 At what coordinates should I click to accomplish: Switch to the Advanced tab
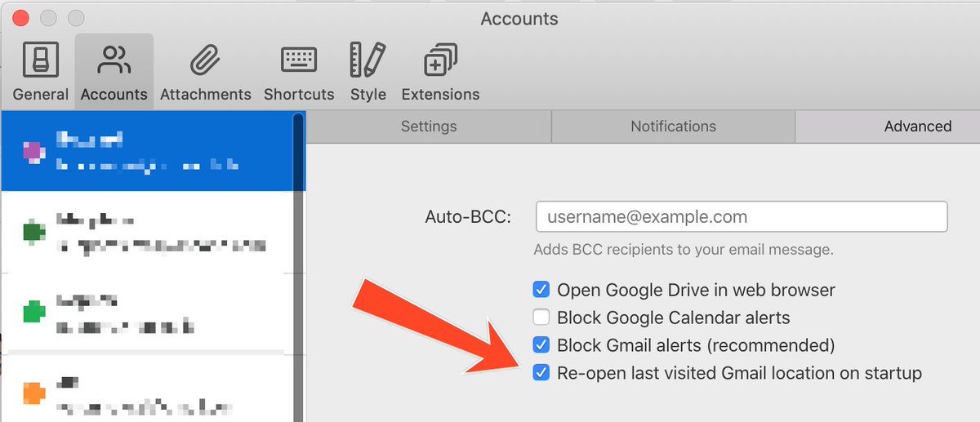pos(888,127)
